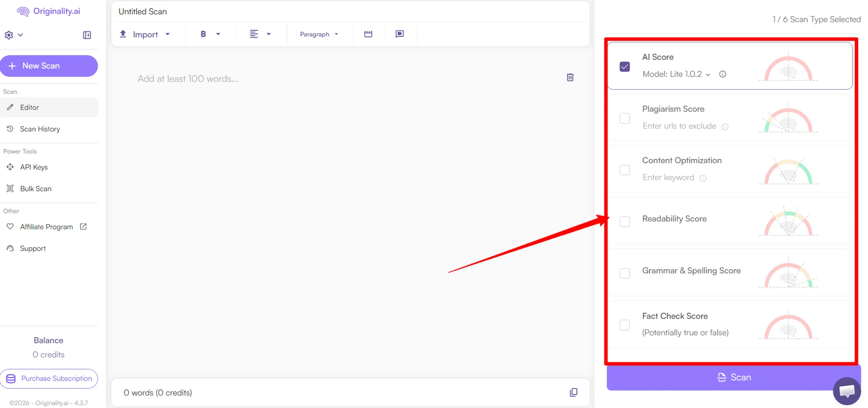
Task: Click the editor text area placeholder
Action: 188,79
